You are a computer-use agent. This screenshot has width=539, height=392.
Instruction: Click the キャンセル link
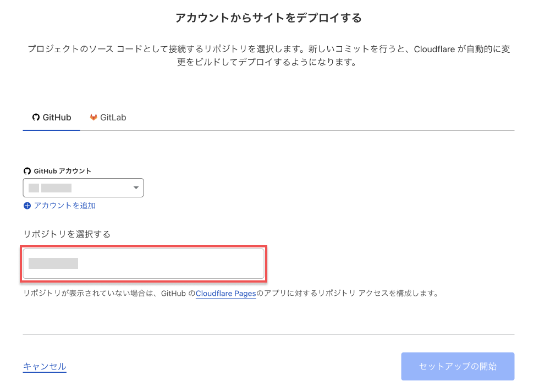(45, 366)
